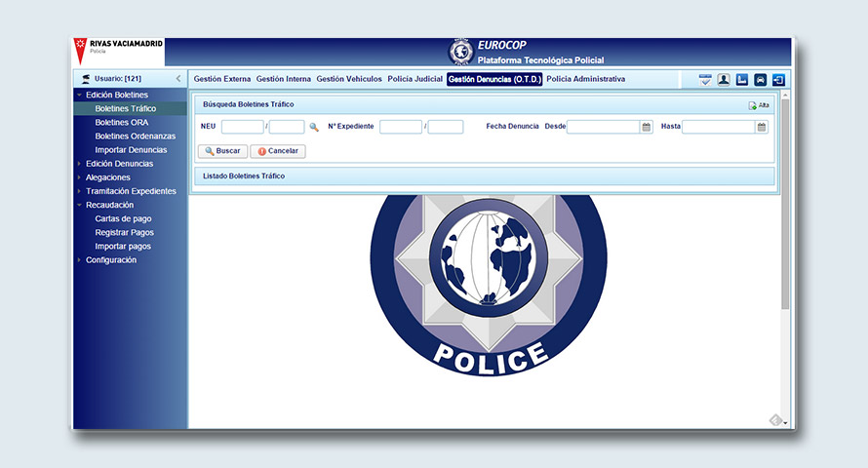Click the logout exit icon at top right
This screenshot has height=468, width=868.
click(778, 80)
